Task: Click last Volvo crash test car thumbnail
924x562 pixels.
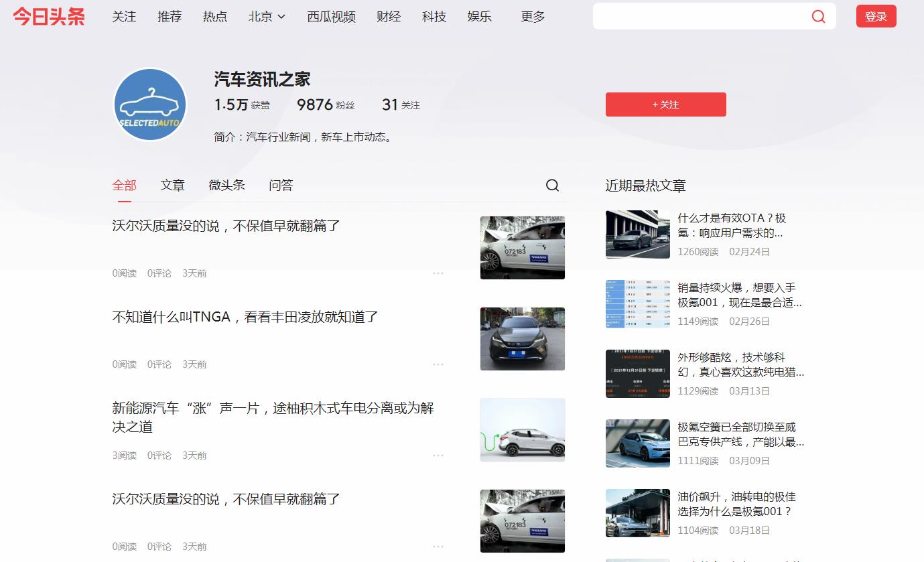Action: [x=523, y=521]
